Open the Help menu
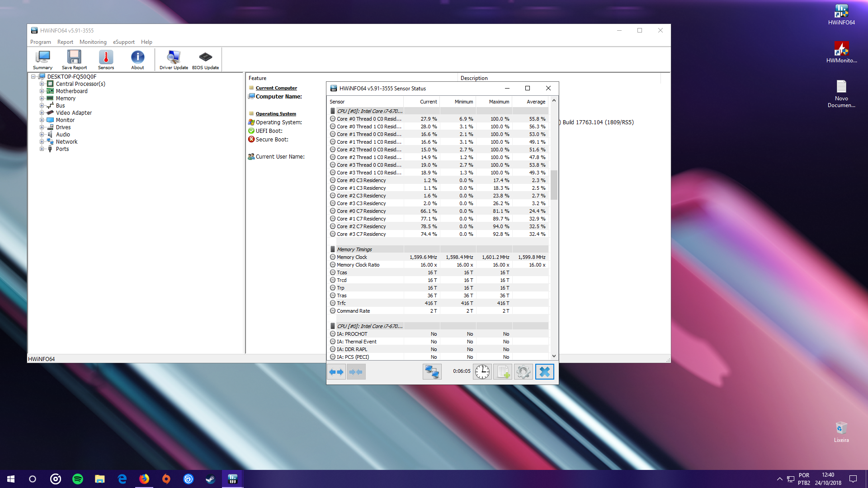868x488 pixels. point(146,42)
